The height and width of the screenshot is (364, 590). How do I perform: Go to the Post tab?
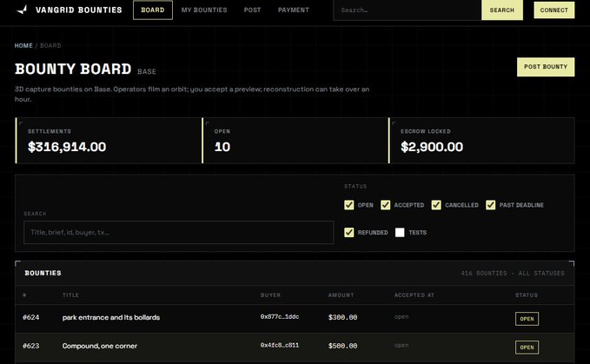pyautogui.click(x=252, y=10)
